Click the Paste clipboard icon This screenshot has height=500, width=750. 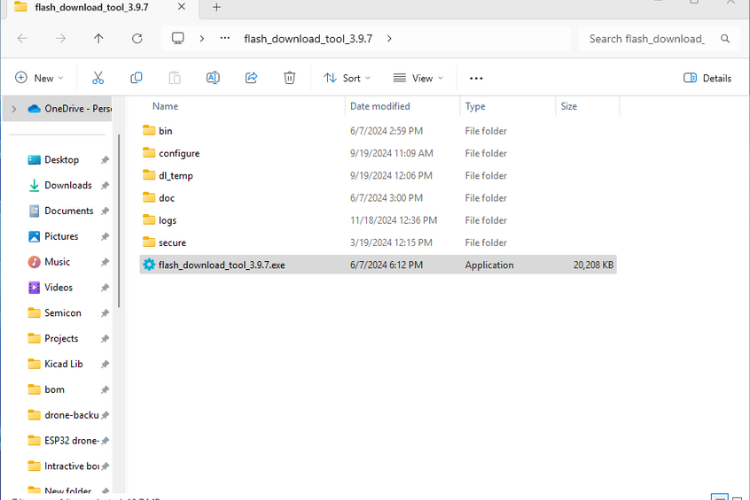pyautogui.click(x=175, y=78)
